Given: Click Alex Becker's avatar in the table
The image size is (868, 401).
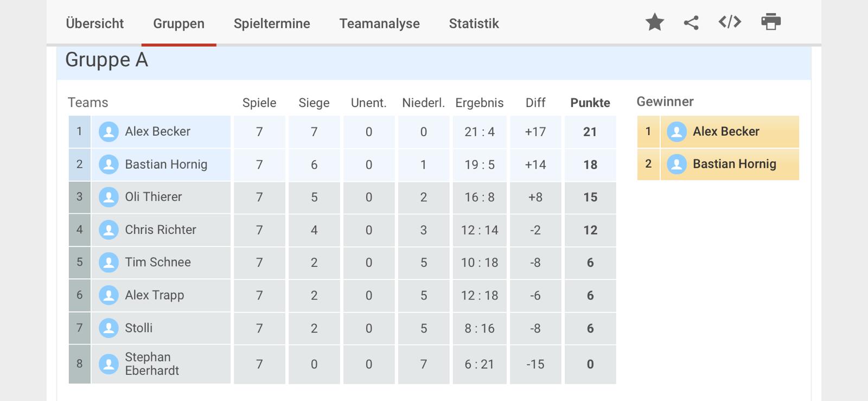Looking at the screenshot, I should pos(108,132).
